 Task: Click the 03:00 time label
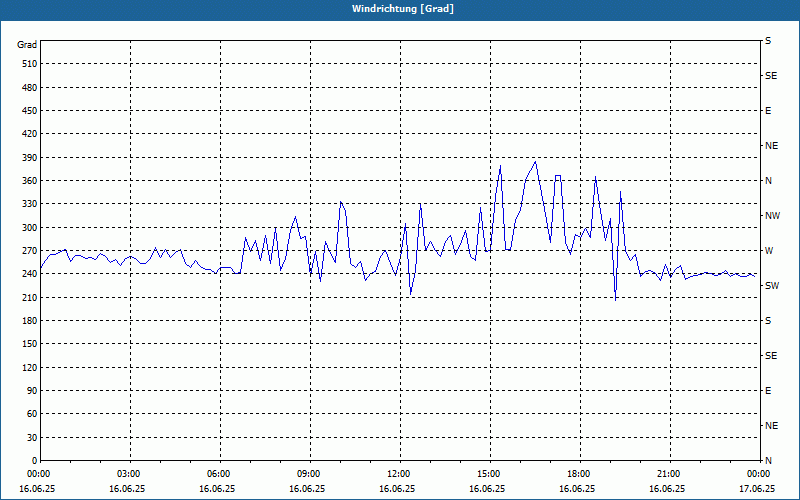coord(129,474)
